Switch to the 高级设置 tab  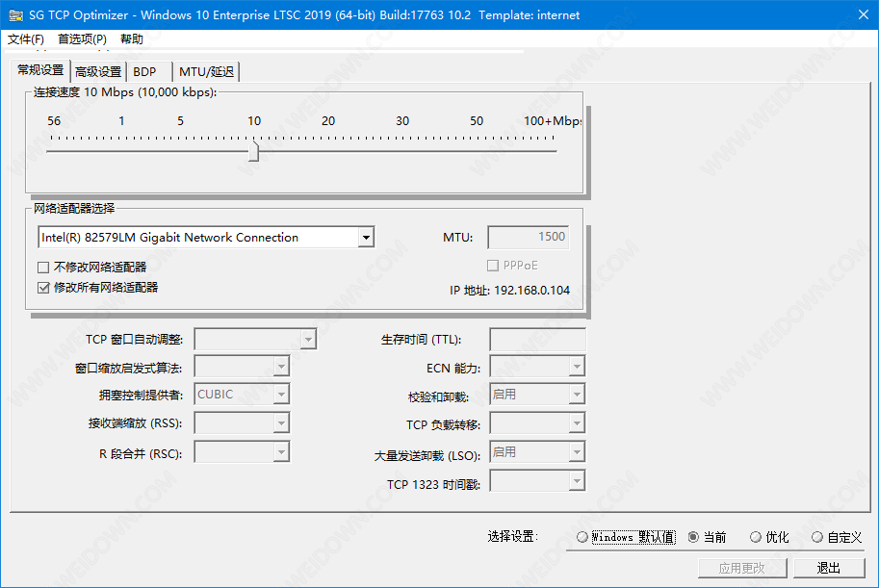(x=98, y=72)
